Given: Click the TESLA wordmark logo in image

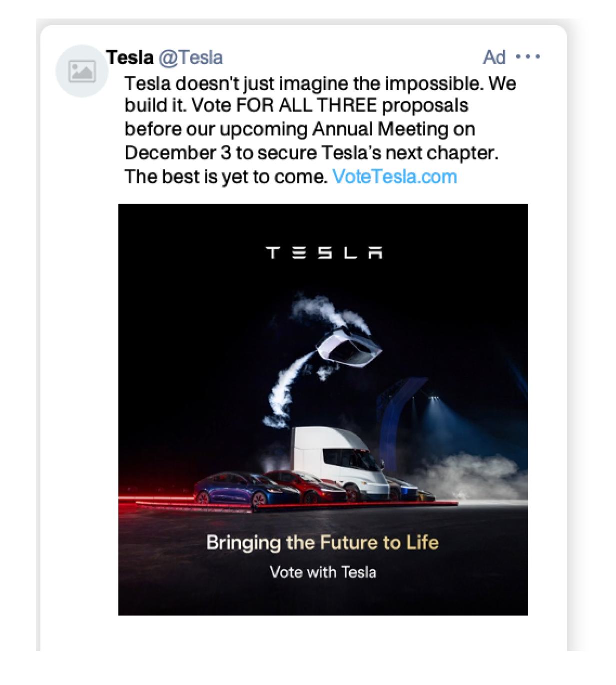Looking at the screenshot, I should (324, 252).
